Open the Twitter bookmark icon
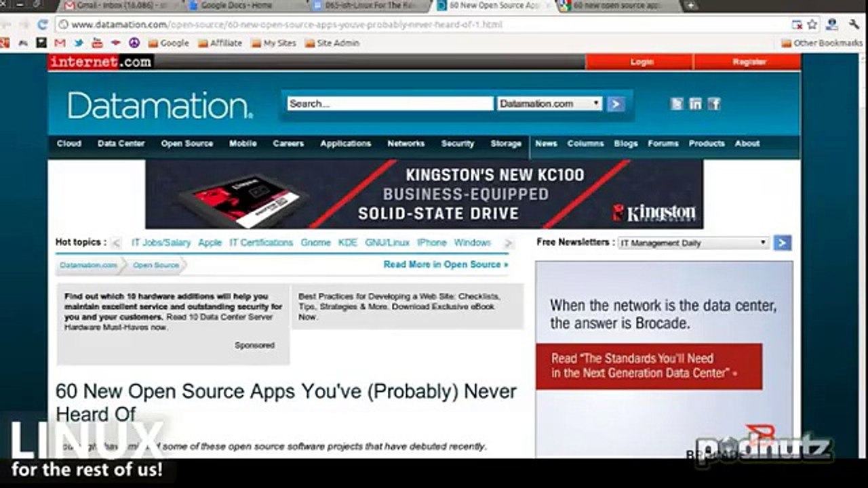The image size is (868, 488). click(79, 43)
